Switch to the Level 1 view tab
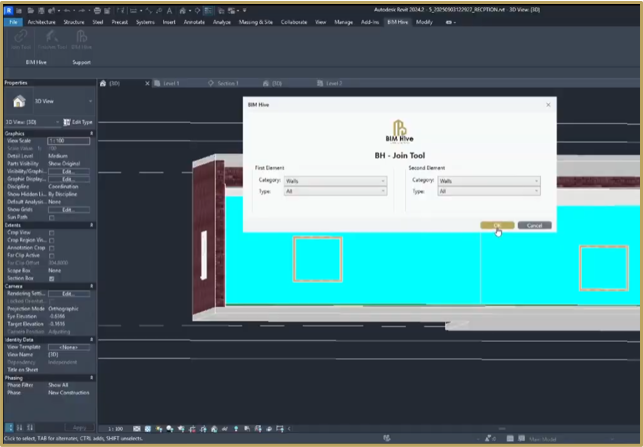The width and height of the screenshot is (643, 447). coord(171,83)
